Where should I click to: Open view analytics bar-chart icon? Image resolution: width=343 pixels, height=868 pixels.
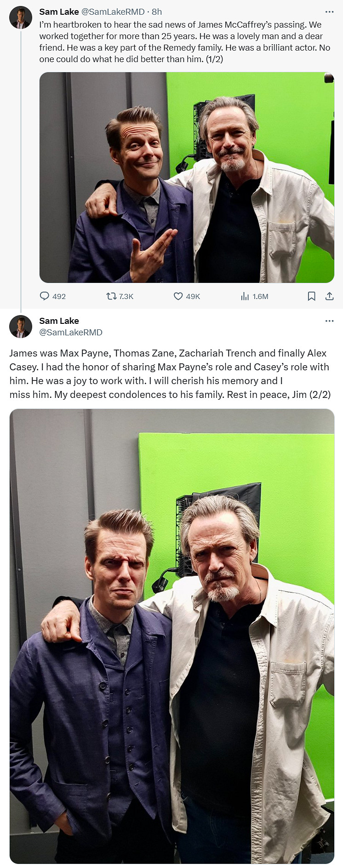click(x=245, y=296)
